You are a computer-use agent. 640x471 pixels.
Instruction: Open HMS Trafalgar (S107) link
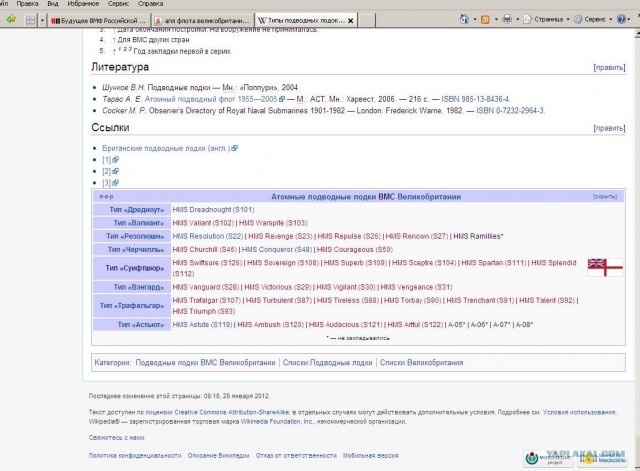click(x=207, y=300)
